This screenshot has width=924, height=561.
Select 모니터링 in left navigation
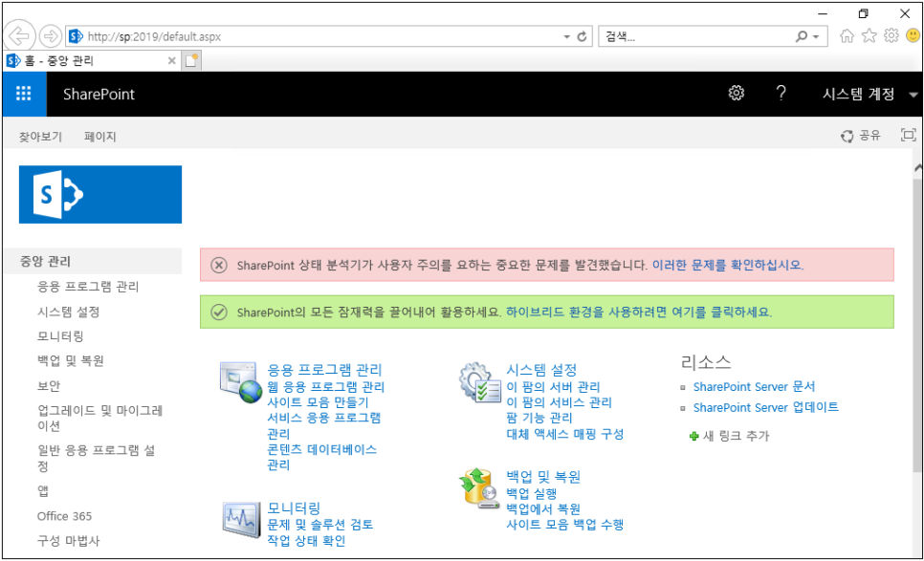click(60, 336)
